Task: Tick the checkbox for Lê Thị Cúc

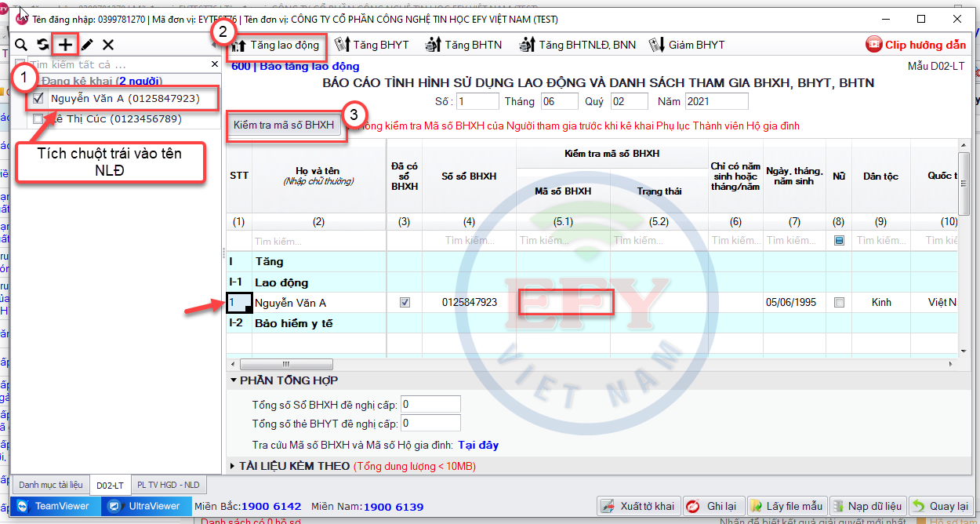Action: 38,119
